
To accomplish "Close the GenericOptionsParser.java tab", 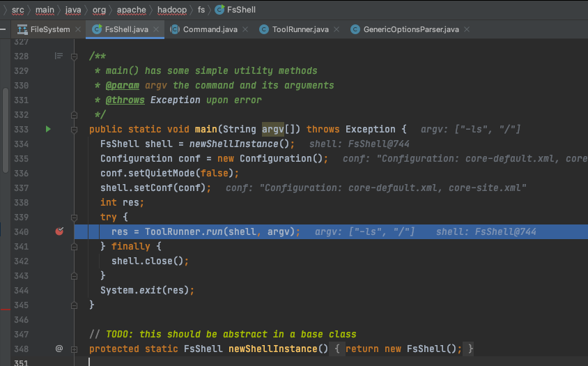I will pyautogui.click(x=467, y=29).
